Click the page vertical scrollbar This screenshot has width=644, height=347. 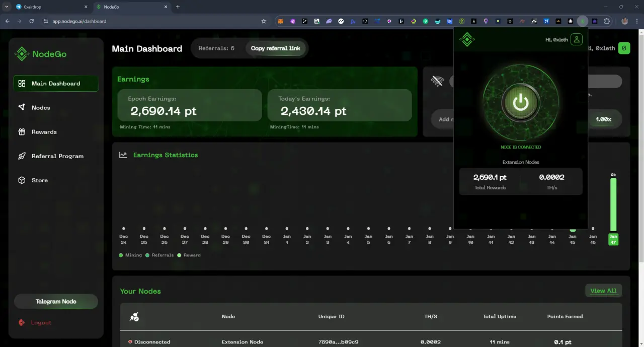coord(641,149)
